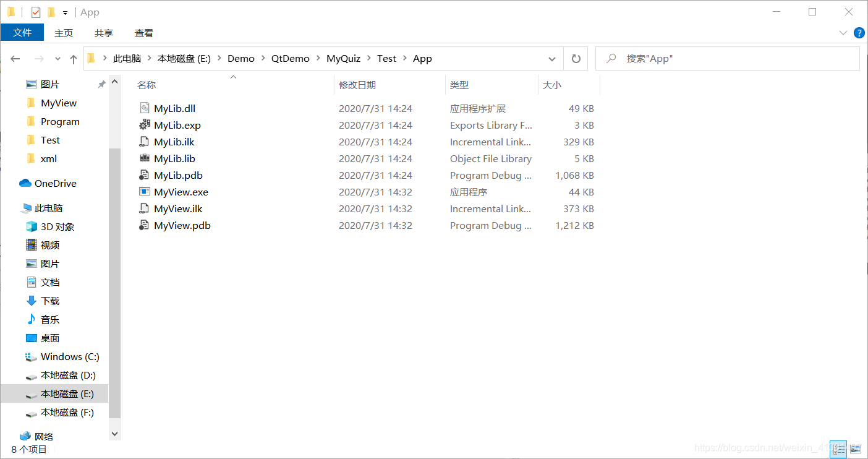This screenshot has height=459, width=868.
Task: Switch to large icons view layout
Action: [x=856, y=449]
